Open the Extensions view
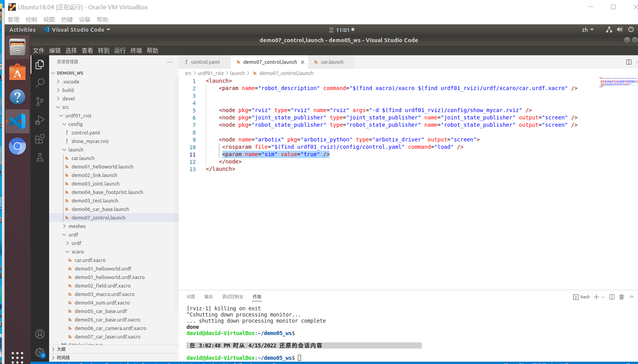638x364 pixels. (x=40, y=139)
